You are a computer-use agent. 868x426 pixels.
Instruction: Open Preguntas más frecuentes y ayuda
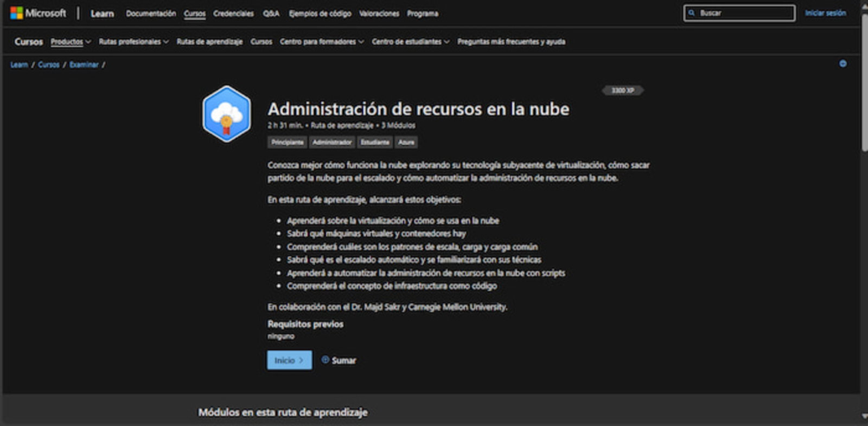coord(511,42)
